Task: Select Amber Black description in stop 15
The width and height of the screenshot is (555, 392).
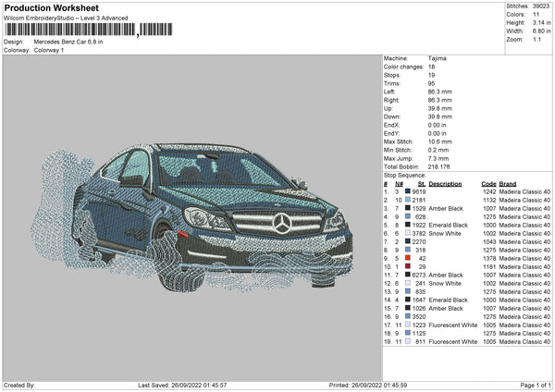Action: (x=446, y=309)
